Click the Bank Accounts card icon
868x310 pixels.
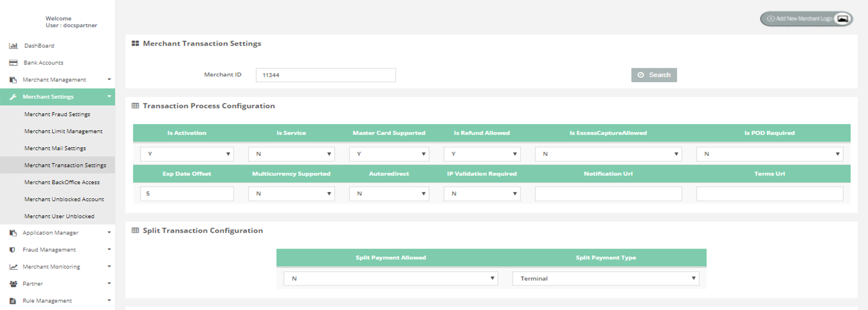point(13,63)
